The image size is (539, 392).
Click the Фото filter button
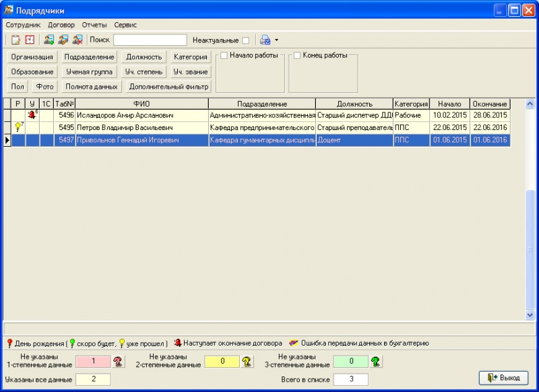(x=44, y=87)
